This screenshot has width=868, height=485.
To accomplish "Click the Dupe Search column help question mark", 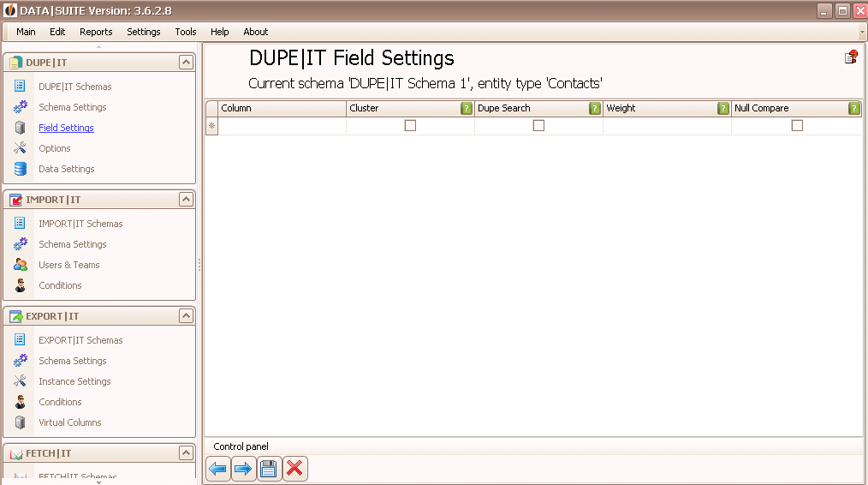I will [x=595, y=108].
